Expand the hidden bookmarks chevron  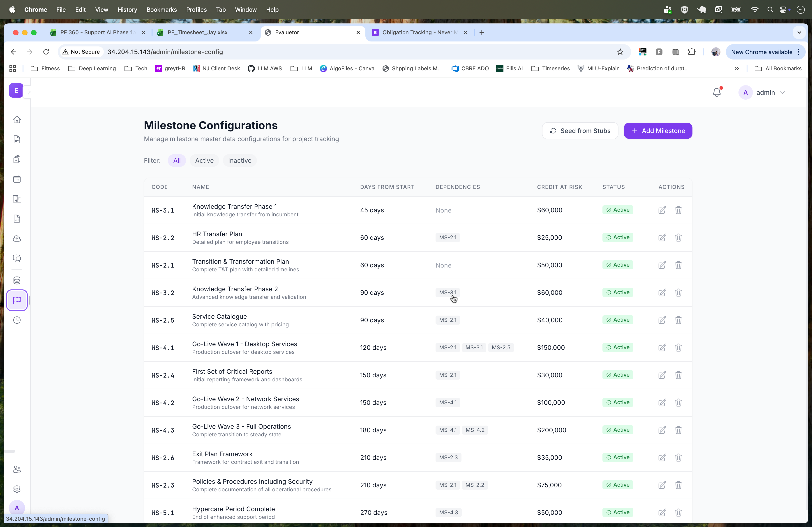pyautogui.click(x=737, y=68)
